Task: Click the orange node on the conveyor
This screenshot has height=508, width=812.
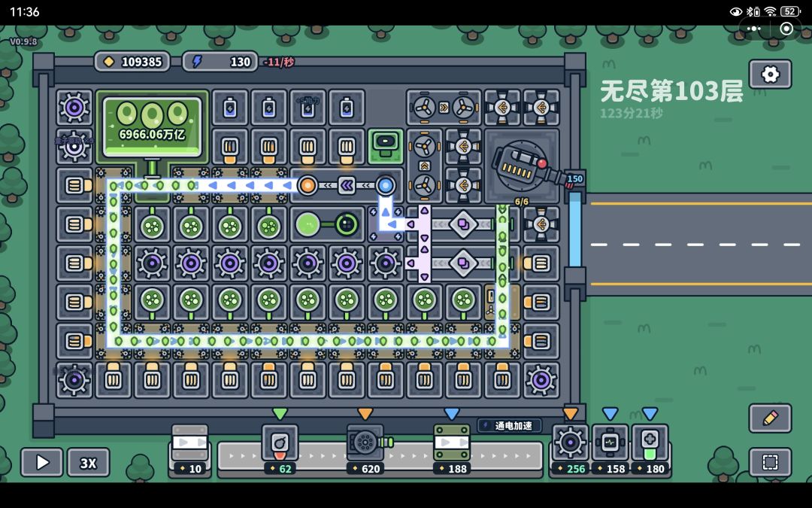Action: click(308, 185)
